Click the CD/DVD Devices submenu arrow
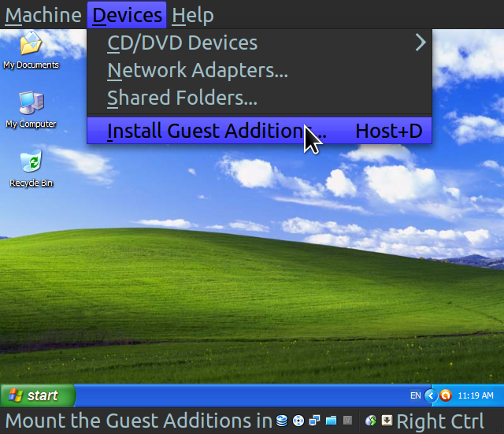The height and width of the screenshot is (434, 504). (421, 43)
